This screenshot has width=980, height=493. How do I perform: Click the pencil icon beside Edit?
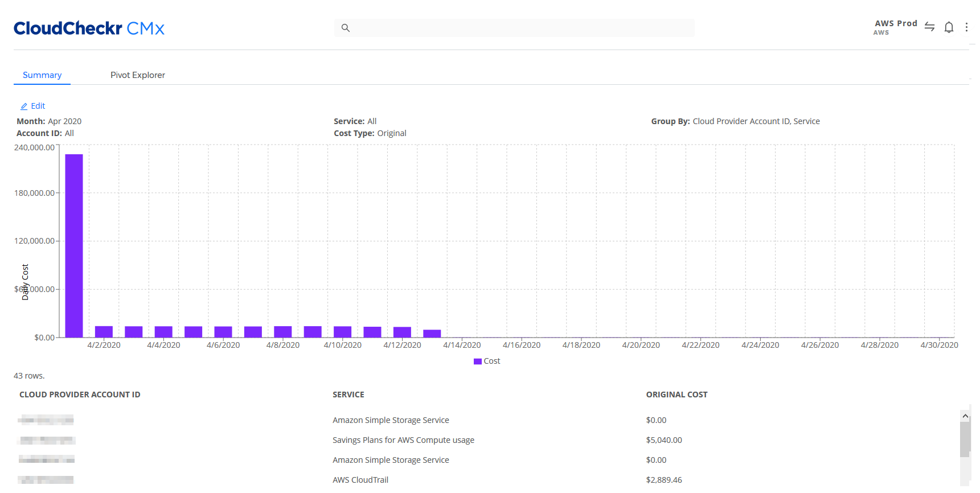[x=24, y=106]
